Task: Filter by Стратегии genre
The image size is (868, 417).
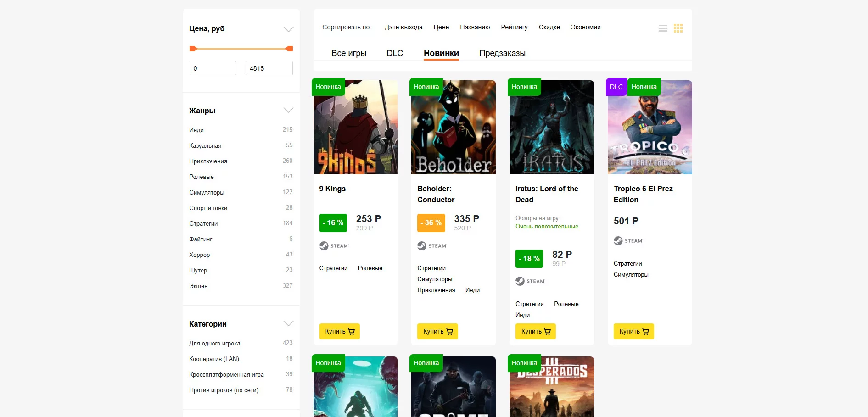Action: click(x=203, y=223)
